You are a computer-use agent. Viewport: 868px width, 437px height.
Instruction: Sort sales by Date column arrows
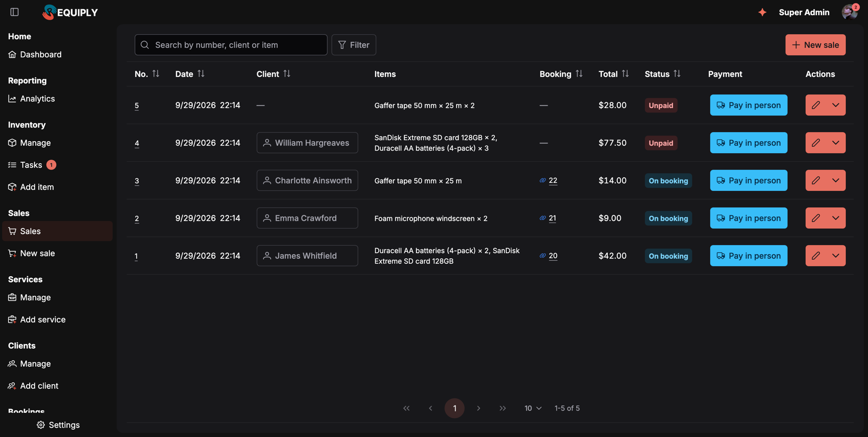201,74
